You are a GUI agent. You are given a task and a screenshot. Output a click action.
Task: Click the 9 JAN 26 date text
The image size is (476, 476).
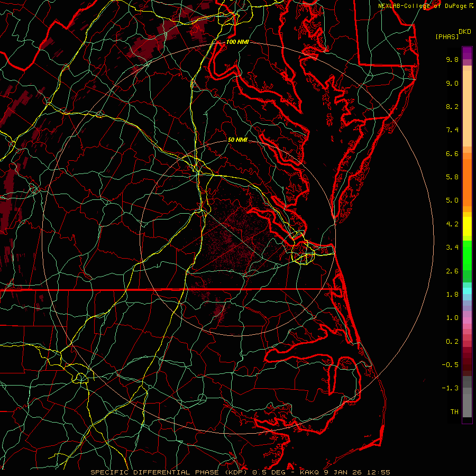click(x=342, y=472)
